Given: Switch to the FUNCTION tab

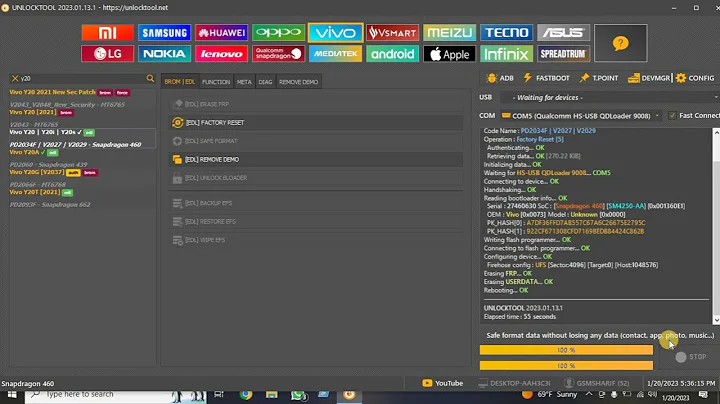Looking at the screenshot, I should (216, 82).
